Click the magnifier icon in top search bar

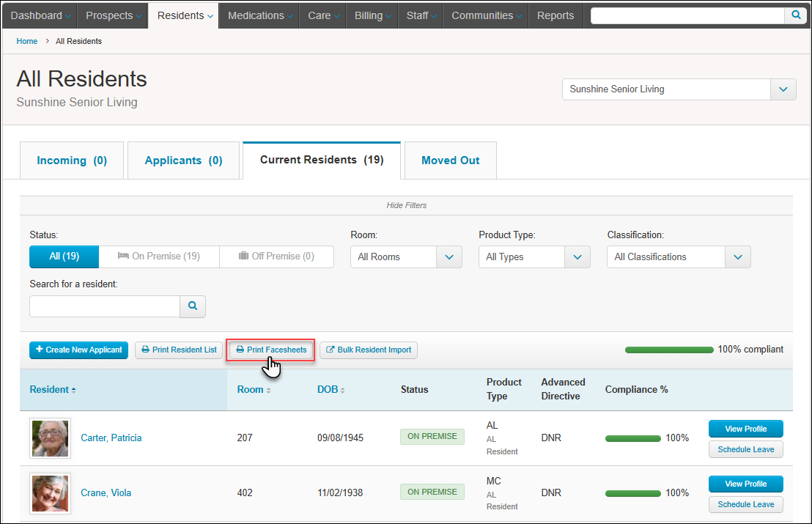click(x=795, y=15)
